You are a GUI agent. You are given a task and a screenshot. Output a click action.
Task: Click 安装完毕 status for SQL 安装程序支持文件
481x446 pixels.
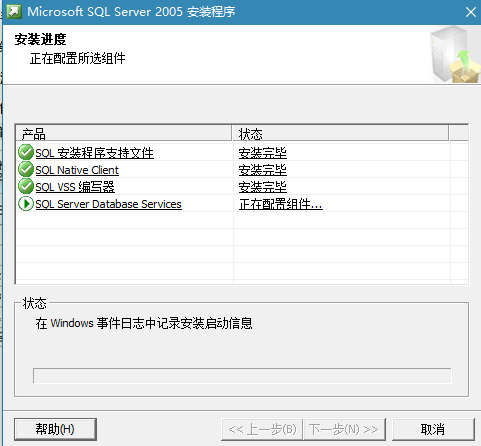point(262,153)
